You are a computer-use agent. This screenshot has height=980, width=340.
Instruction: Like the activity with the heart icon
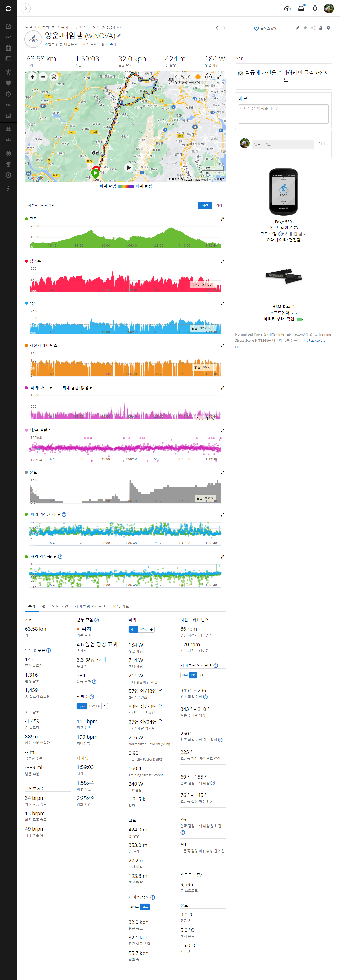[256, 29]
